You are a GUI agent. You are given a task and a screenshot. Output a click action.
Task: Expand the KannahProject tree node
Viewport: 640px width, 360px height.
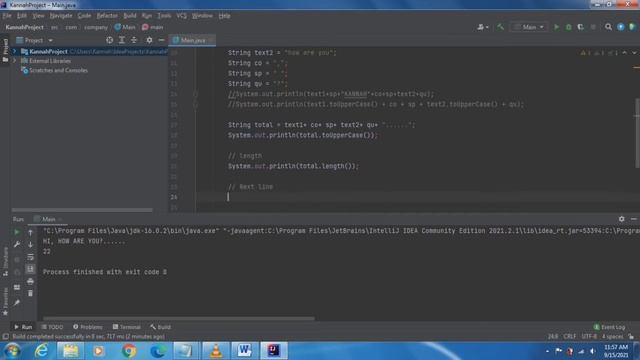coord(15,51)
